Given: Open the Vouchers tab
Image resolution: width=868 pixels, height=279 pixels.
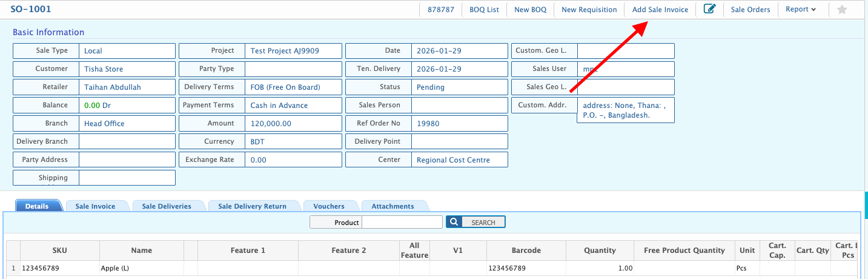Looking at the screenshot, I should tap(329, 206).
